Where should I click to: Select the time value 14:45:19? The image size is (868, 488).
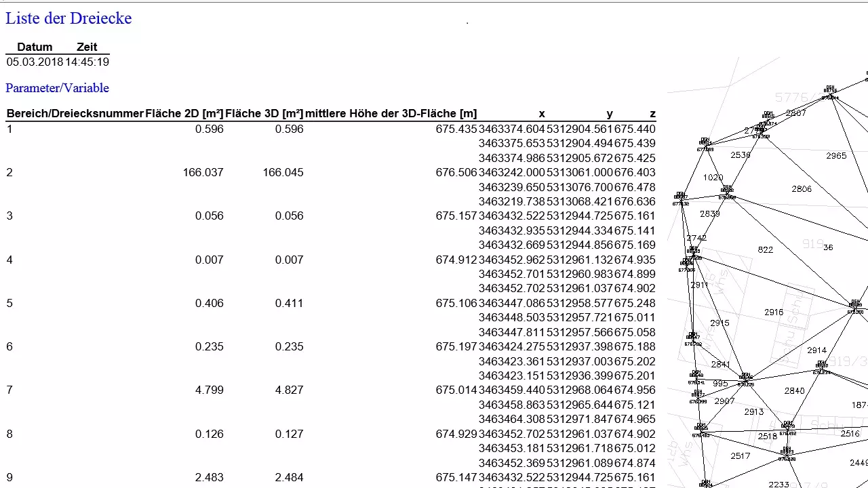(x=87, y=62)
